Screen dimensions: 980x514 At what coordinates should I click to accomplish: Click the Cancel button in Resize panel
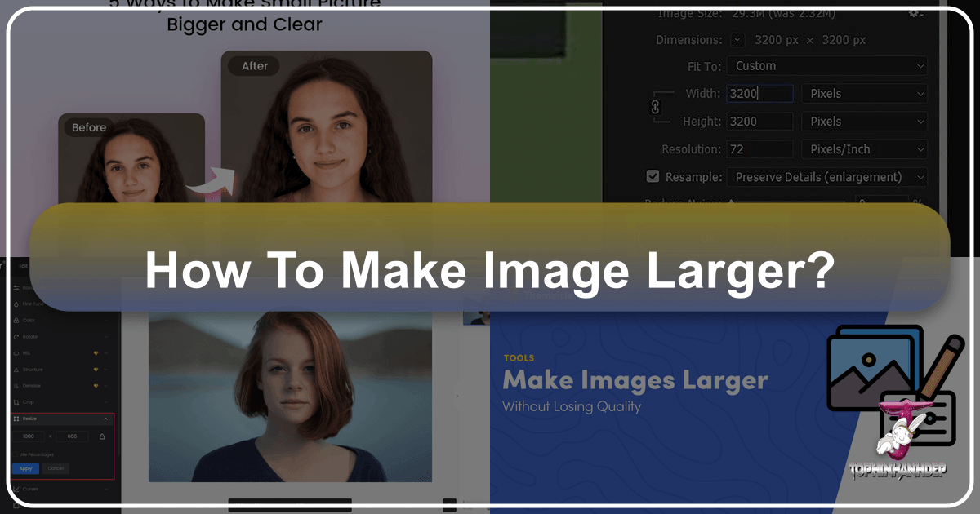tap(56, 468)
